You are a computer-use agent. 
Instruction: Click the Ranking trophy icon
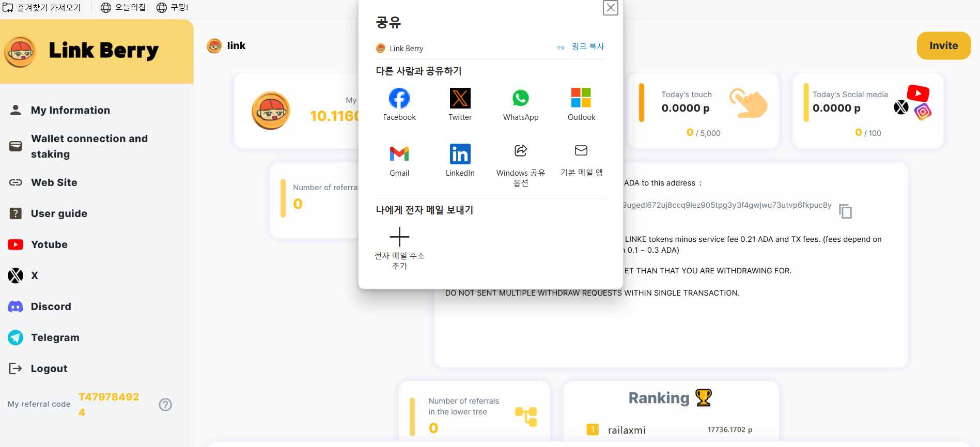tap(704, 397)
